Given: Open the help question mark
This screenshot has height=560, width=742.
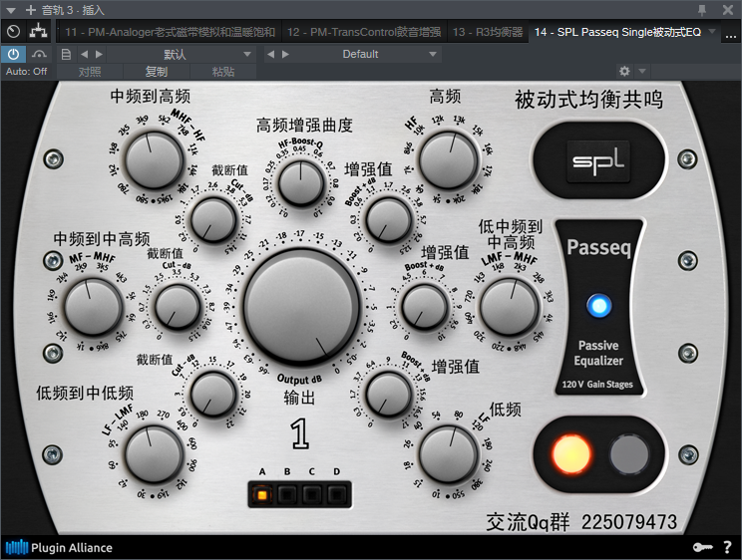Looking at the screenshot, I should (x=727, y=548).
